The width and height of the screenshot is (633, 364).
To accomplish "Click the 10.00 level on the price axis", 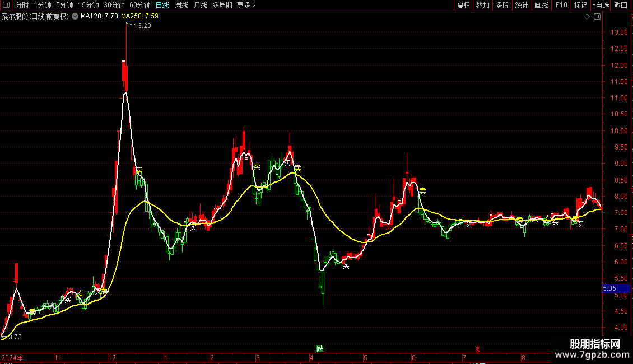I will (x=619, y=130).
